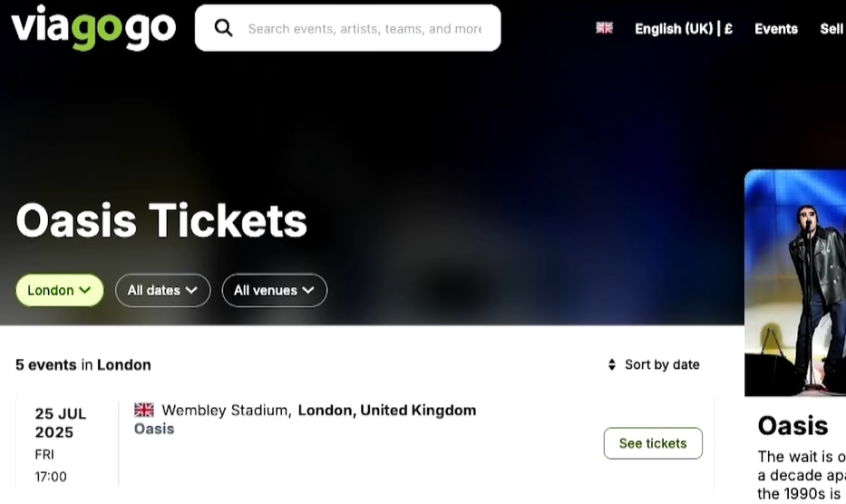Image resolution: width=846 pixels, height=504 pixels.
Task: Click the Oasis Tickets page heading
Action: [161, 220]
